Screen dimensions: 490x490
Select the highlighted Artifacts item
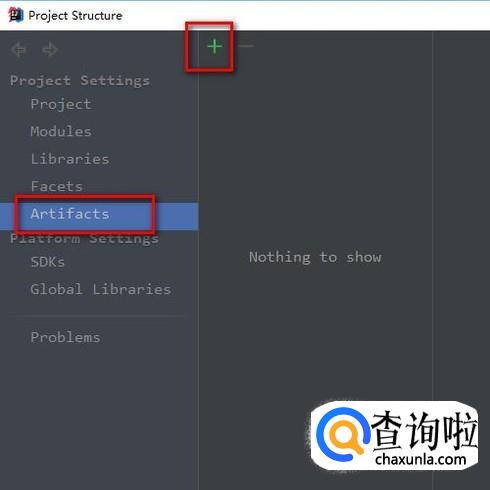(x=99, y=216)
